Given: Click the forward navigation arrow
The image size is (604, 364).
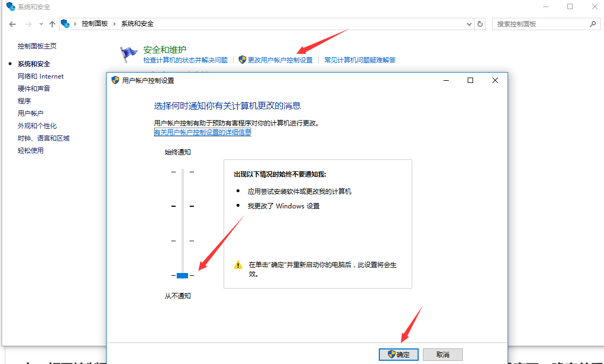Looking at the screenshot, I should [x=28, y=24].
